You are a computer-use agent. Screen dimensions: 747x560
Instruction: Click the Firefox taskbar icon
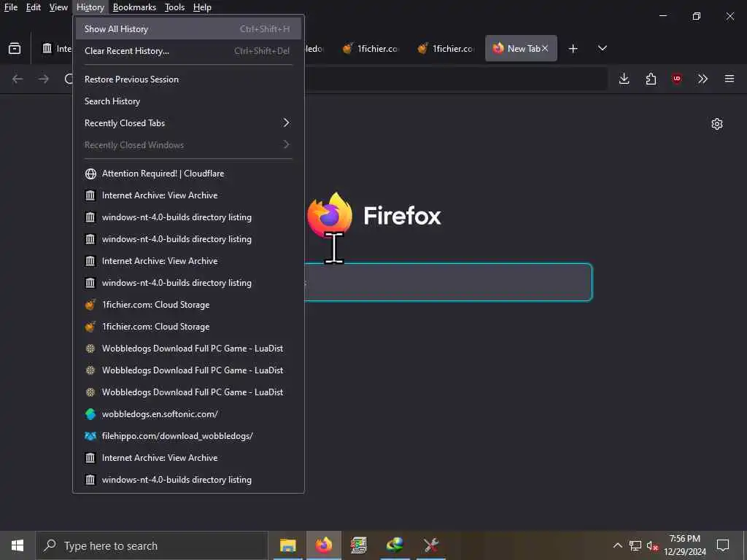pos(323,545)
